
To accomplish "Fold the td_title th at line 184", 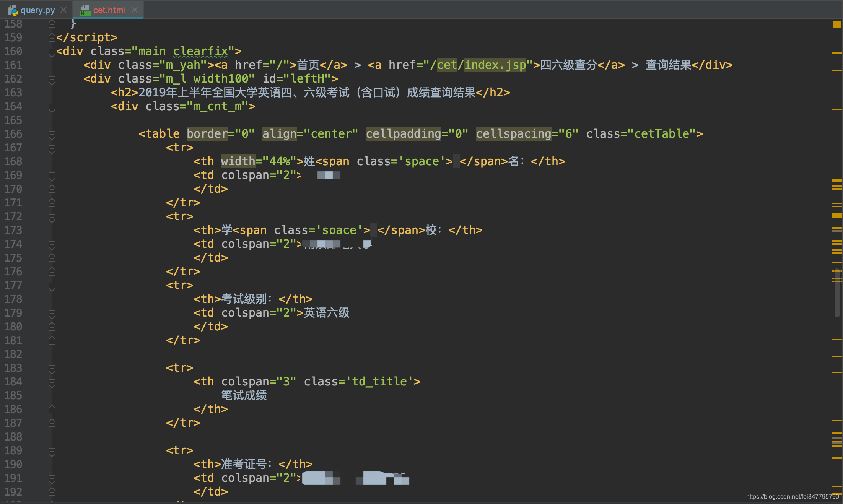I will (x=52, y=382).
